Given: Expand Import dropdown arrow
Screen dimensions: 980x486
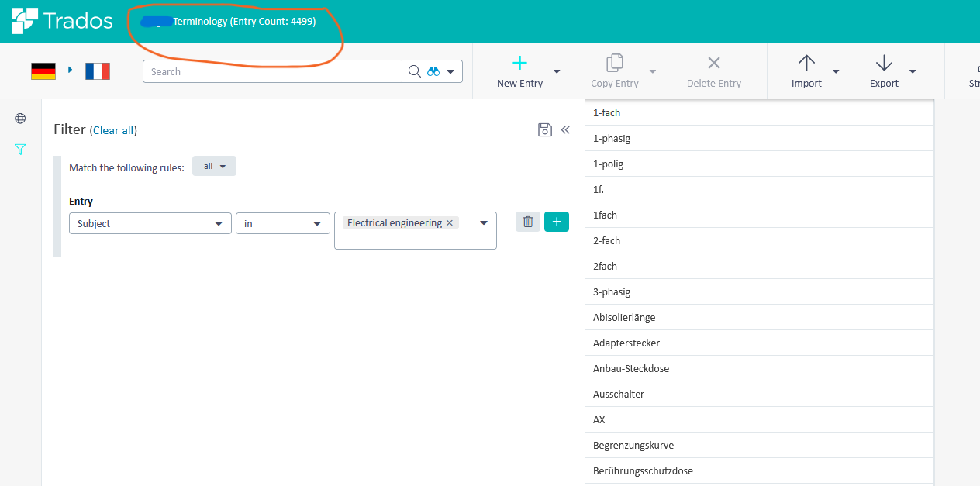Looking at the screenshot, I should click(836, 71).
